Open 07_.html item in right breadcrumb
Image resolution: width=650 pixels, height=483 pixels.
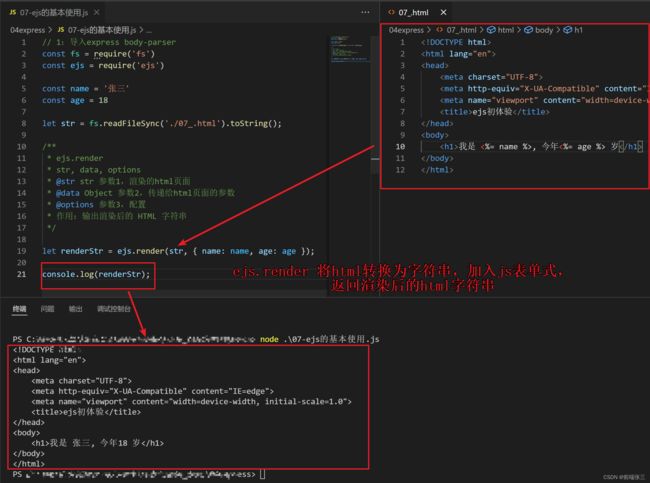pos(461,30)
